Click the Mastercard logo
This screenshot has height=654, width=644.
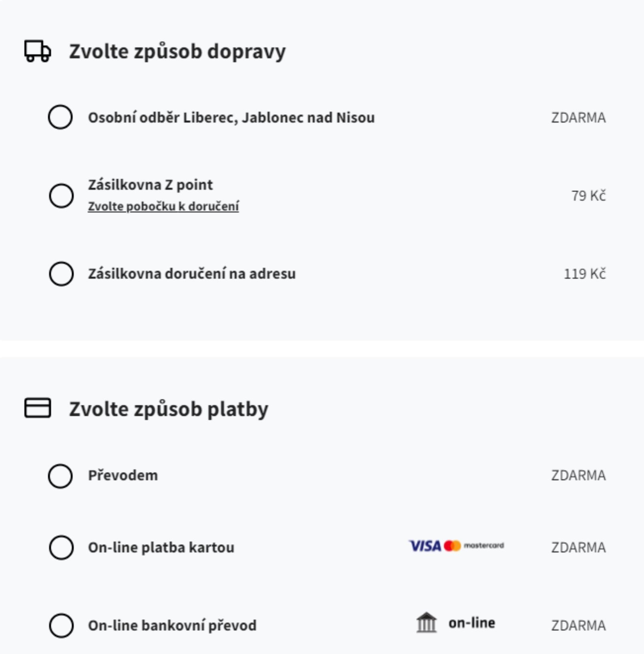pos(474,546)
